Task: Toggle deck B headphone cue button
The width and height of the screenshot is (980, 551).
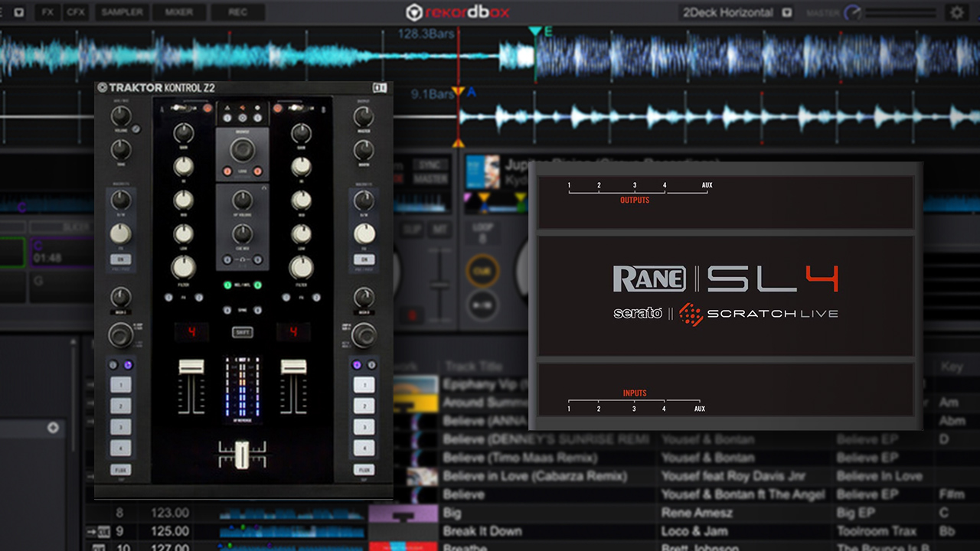Action: 257,260
